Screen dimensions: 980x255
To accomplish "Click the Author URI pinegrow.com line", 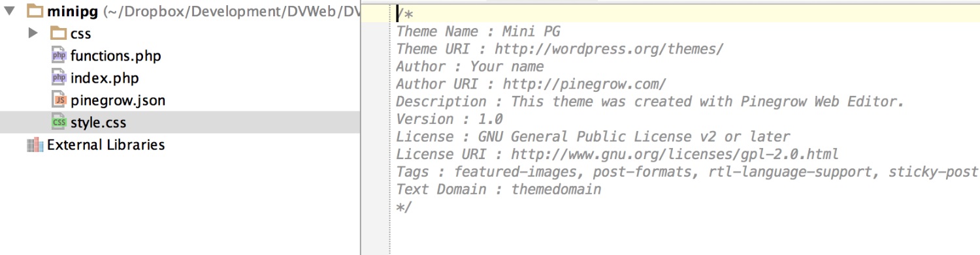I will (531, 84).
